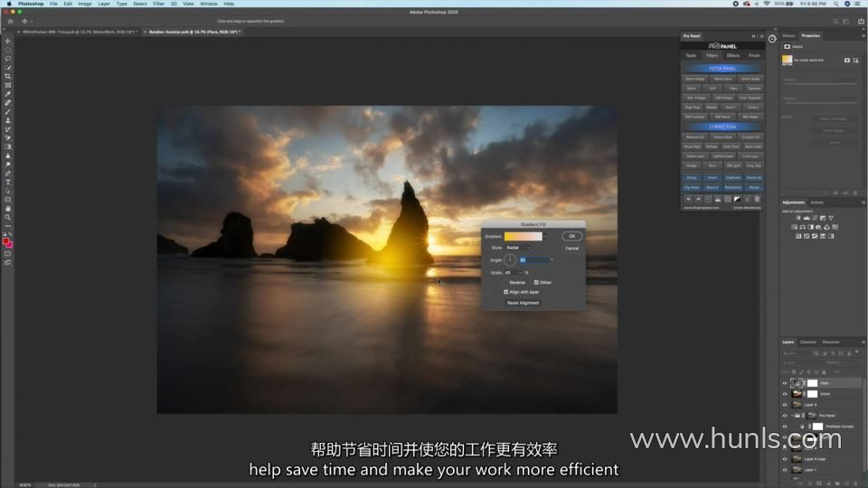Viewport: 868px width, 488px height.
Task: Select the Crop tool
Action: coord(8,76)
